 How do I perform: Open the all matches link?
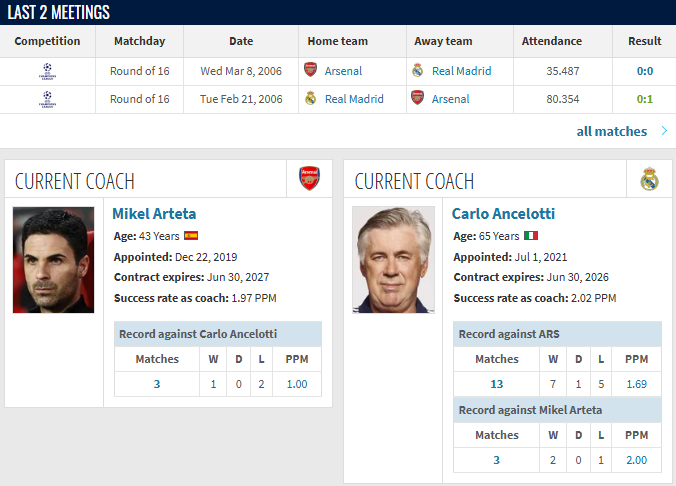(611, 131)
